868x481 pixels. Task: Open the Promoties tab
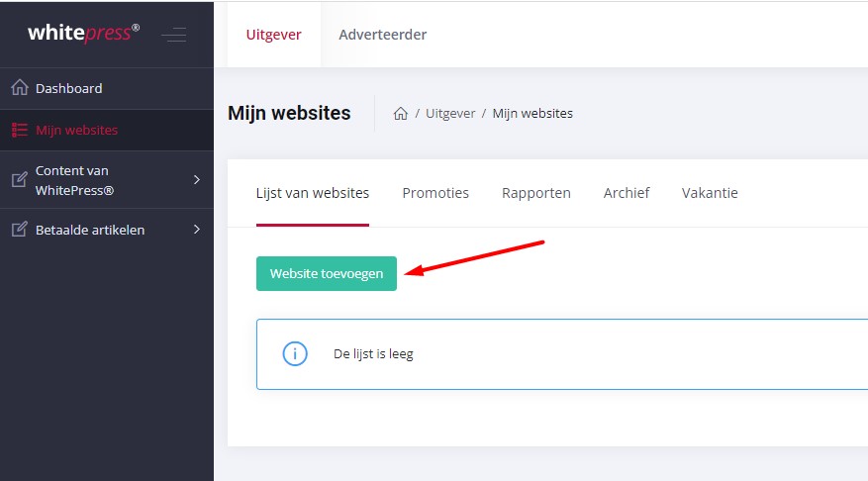click(x=435, y=193)
